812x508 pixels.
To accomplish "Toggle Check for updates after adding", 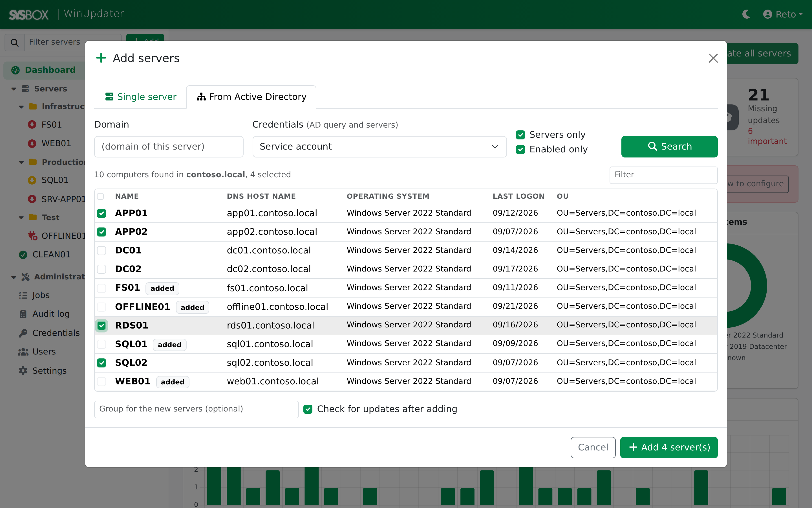I will tap(308, 409).
